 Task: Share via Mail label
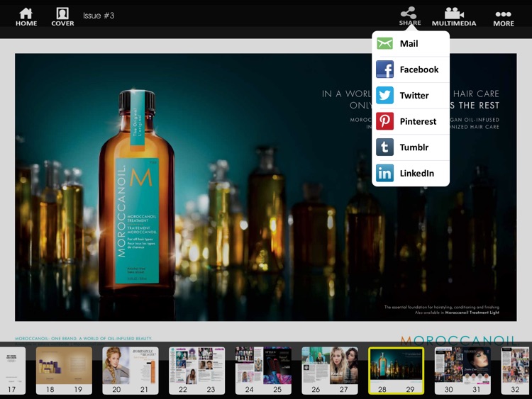pos(409,44)
